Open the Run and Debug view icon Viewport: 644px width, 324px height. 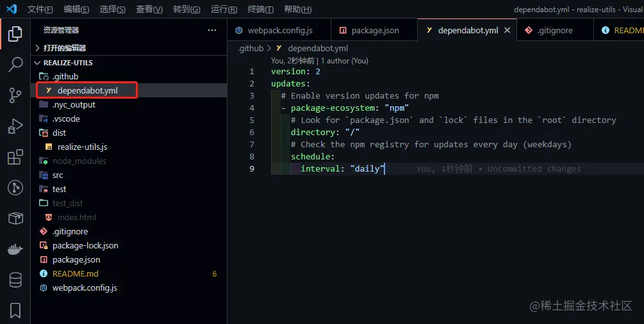pos(15,126)
